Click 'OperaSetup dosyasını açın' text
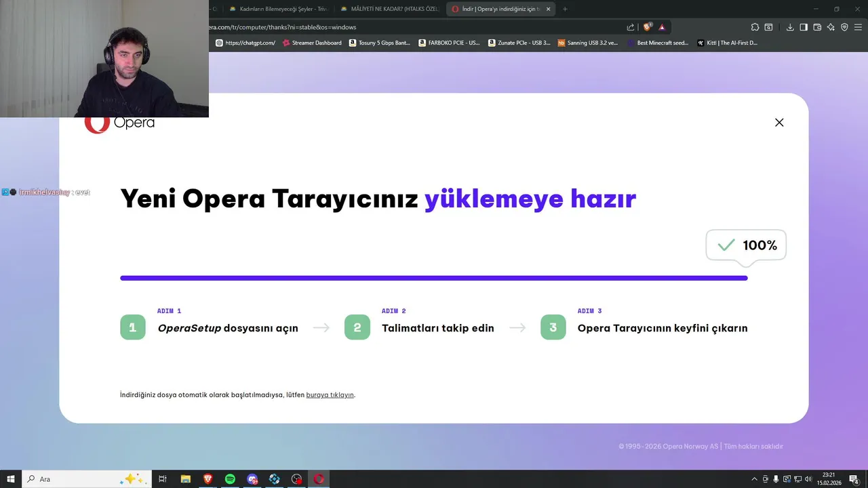Viewport: 868px width, 488px height. [x=228, y=328]
